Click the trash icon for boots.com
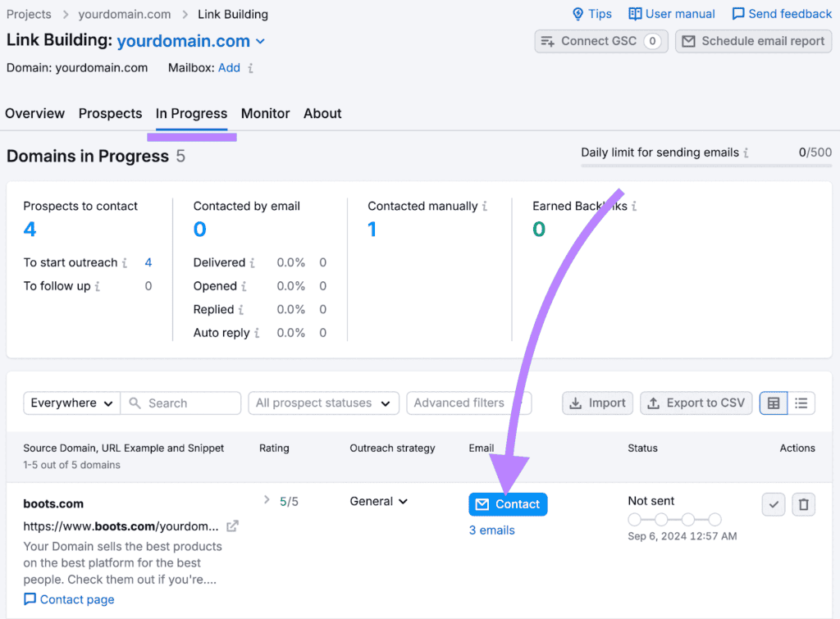Screen dimensions: 840x619 pyautogui.click(x=803, y=504)
